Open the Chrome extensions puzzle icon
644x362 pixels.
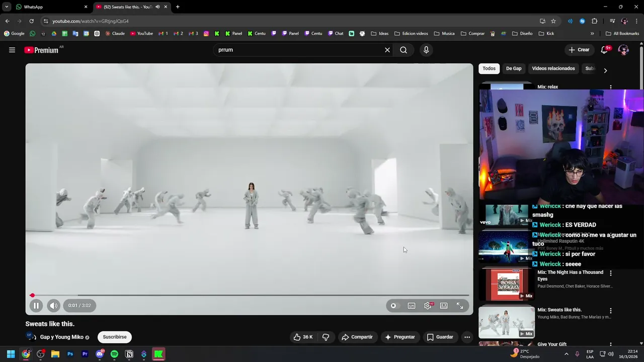[x=595, y=21]
